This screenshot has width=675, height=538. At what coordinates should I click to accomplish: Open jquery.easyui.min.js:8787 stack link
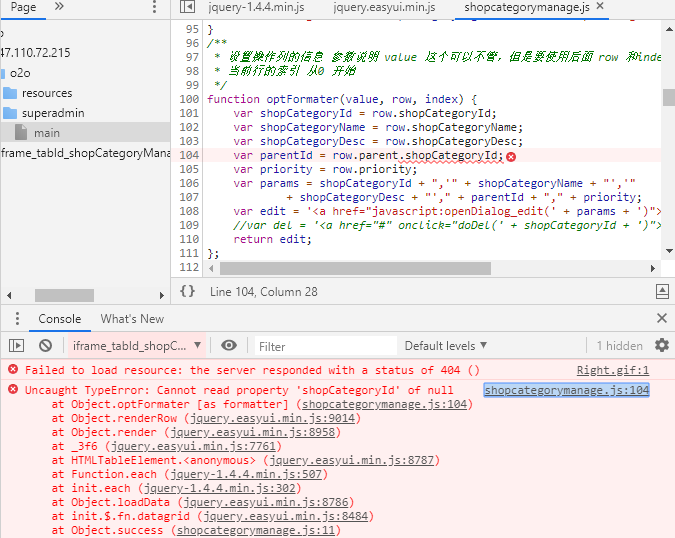[351, 460]
